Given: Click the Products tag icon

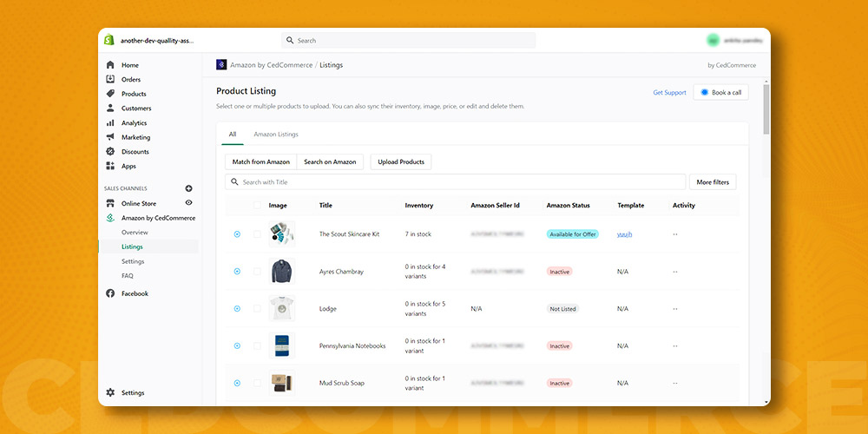Looking at the screenshot, I should pos(110,94).
